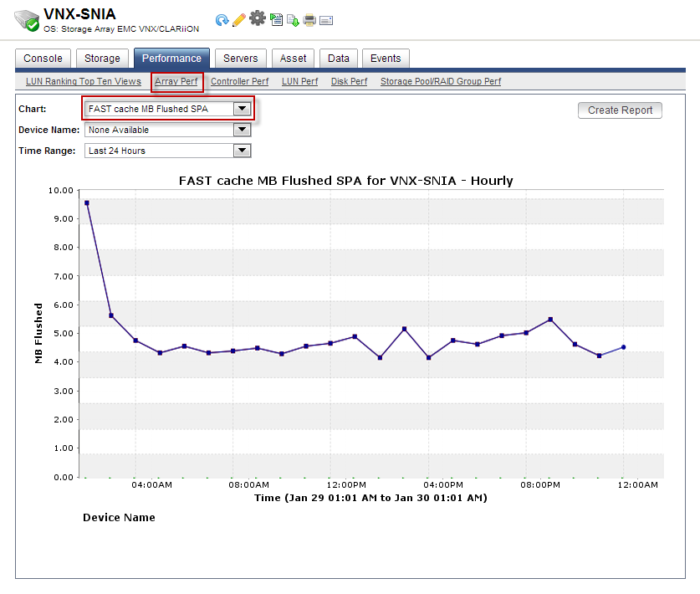Open the Storage Pool/RAID Group Perf link
Screen dimensions: 700x594
[x=441, y=81]
